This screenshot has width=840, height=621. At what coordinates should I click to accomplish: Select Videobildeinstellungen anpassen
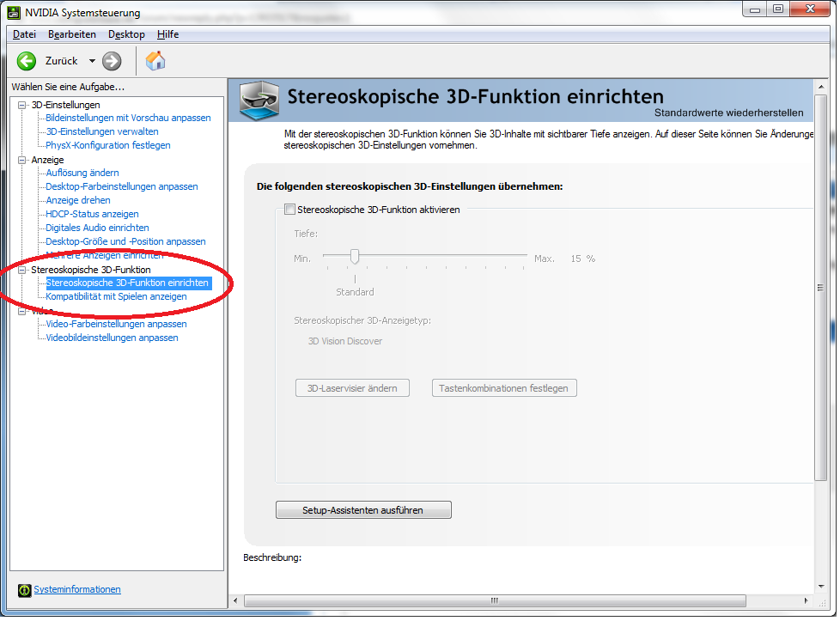[112, 338]
